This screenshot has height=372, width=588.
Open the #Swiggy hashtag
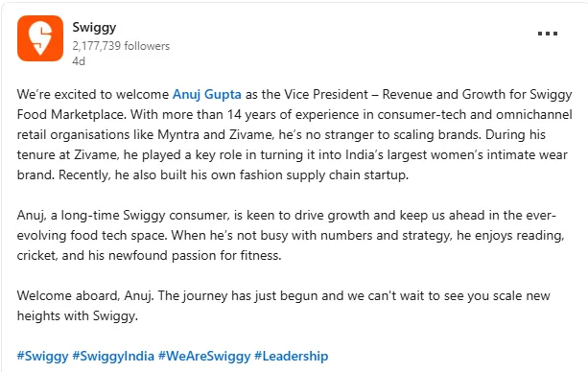[x=43, y=356]
